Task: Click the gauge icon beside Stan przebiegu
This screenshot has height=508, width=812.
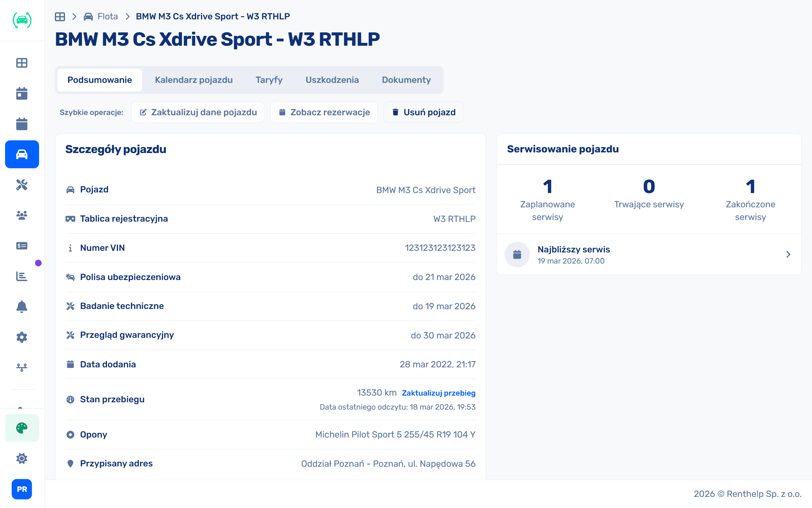Action: point(70,399)
